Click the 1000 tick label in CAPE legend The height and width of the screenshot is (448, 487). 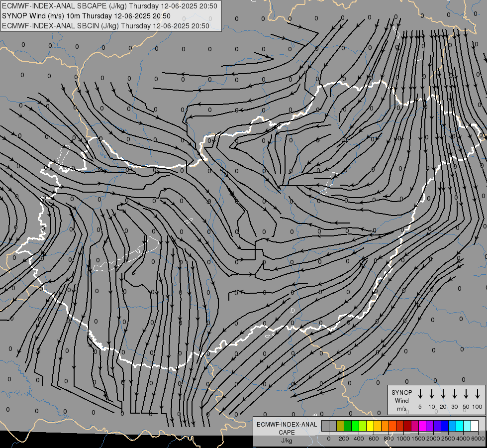coord(403,439)
